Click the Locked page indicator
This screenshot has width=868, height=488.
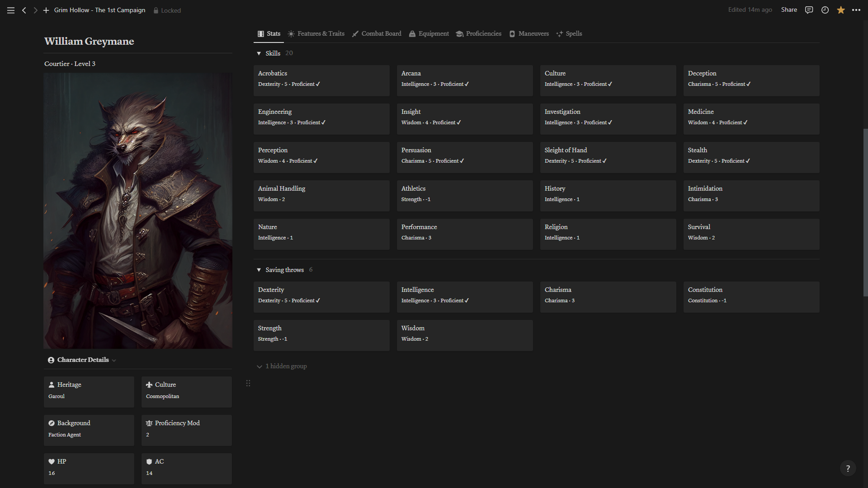coord(167,10)
